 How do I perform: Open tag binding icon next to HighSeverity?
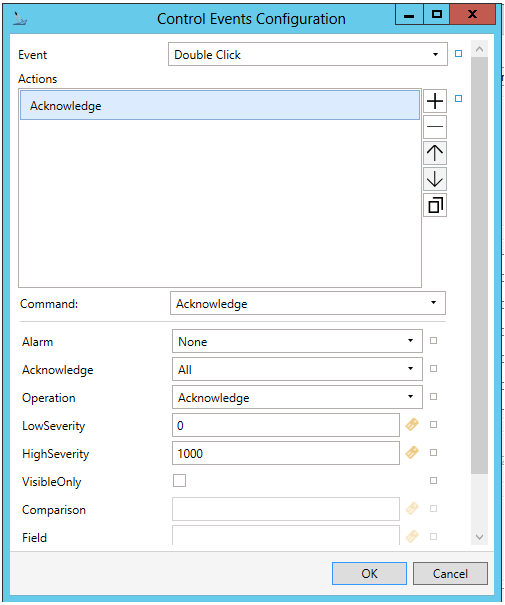(x=412, y=453)
